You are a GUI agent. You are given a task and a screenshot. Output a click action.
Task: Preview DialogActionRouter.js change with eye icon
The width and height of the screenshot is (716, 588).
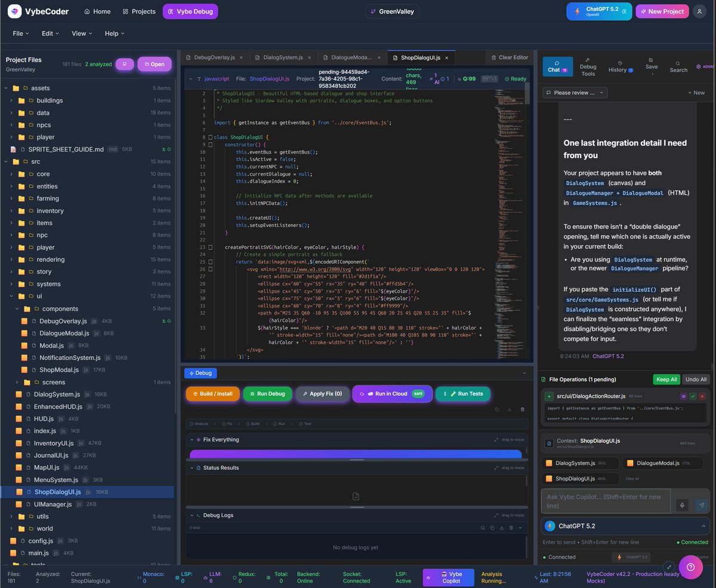tap(684, 396)
